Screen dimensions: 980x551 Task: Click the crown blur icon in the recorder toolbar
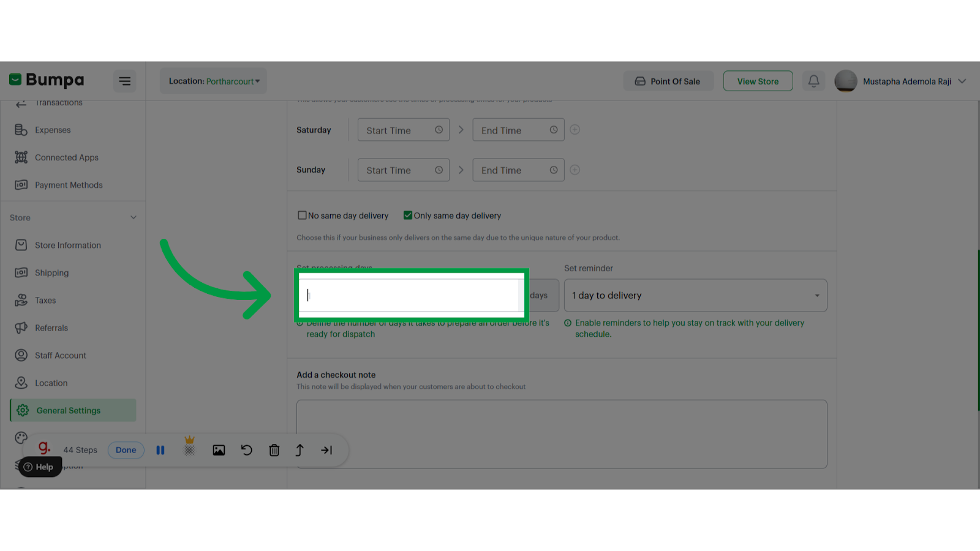point(189,448)
